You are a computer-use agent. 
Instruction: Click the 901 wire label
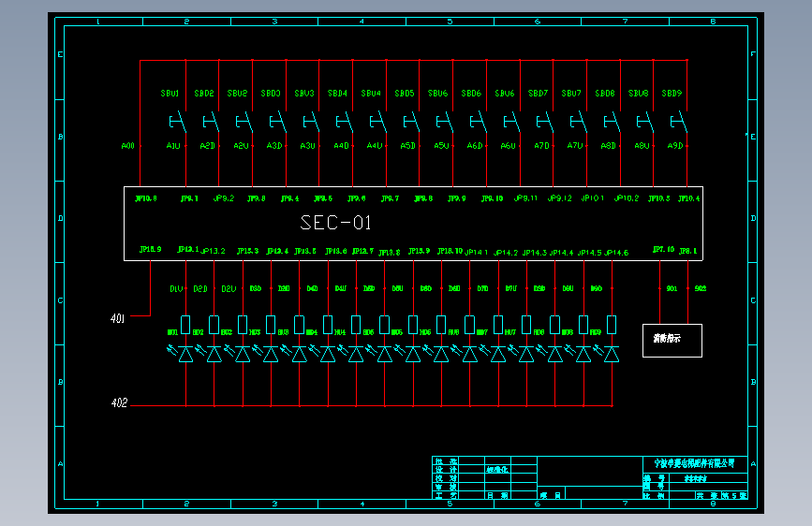coord(672,288)
